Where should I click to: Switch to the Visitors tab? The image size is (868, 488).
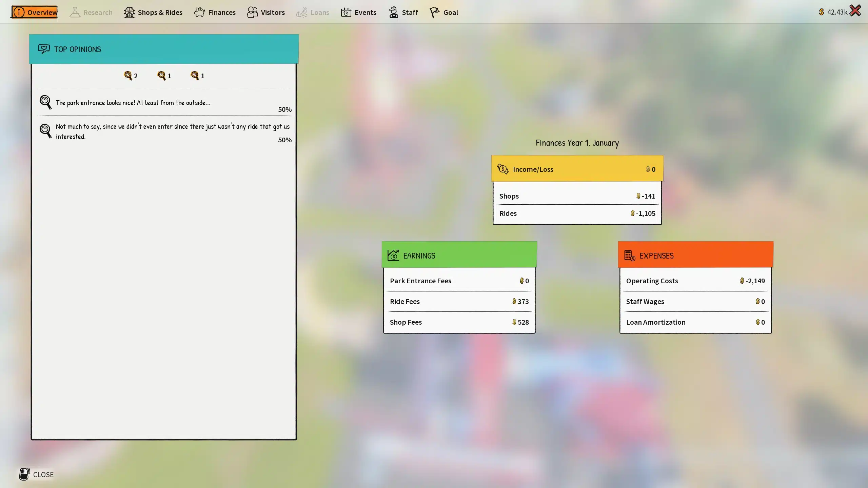pyautogui.click(x=266, y=13)
